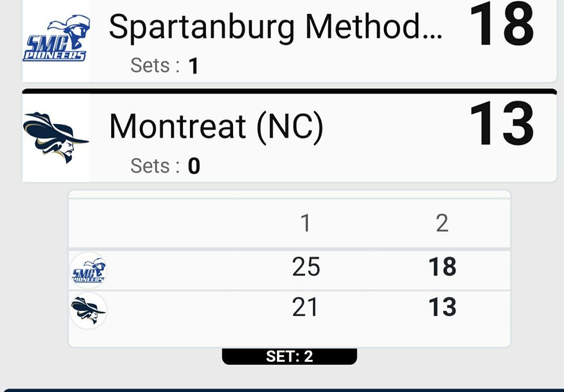Image resolution: width=564 pixels, height=392 pixels.
Task: Click the black divider bar above Montreat's card
Action: 289,91
